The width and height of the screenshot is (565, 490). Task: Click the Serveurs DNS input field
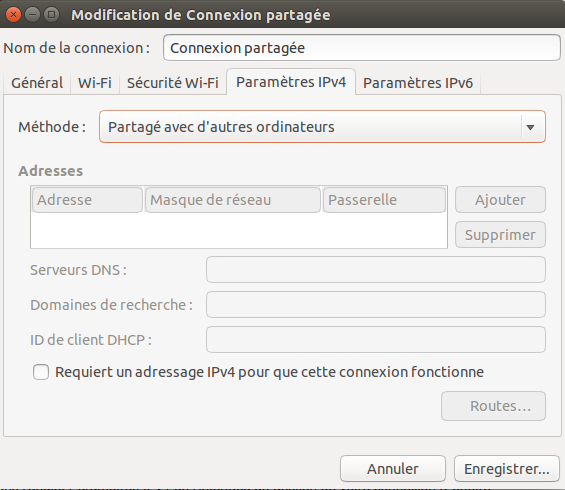(x=376, y=270)
